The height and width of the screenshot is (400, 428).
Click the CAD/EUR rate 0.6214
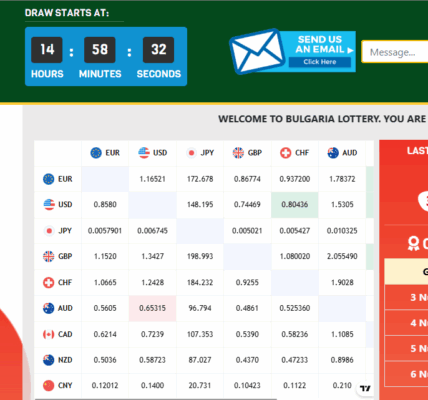105,334
